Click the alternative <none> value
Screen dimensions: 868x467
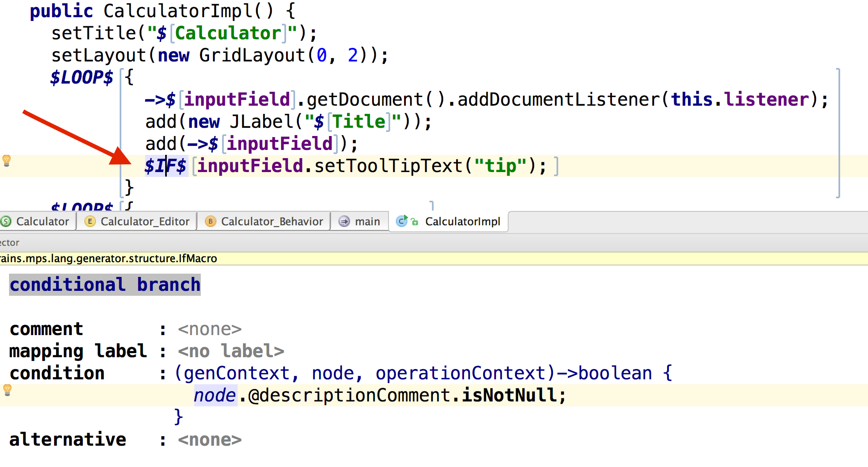point(210,439)
